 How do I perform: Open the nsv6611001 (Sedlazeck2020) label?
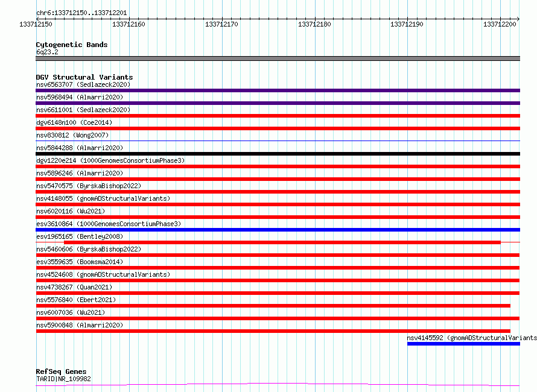(x=83, y=110)
